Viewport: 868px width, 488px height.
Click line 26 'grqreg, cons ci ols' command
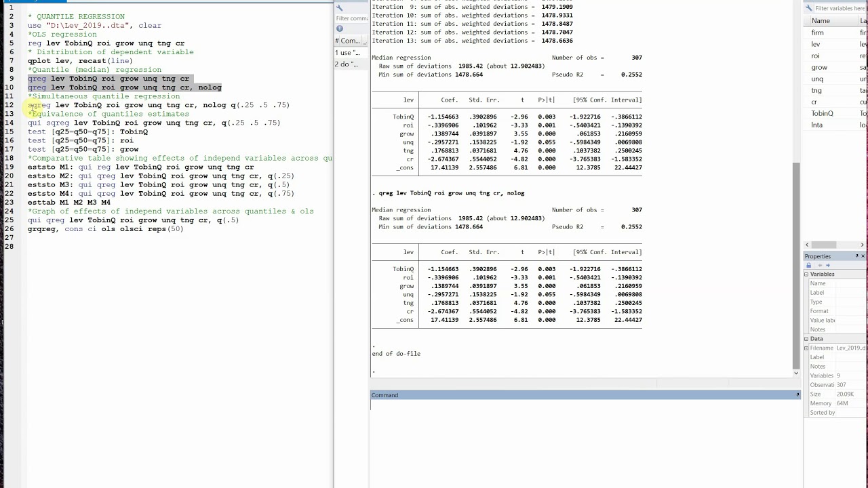click(106, 229)
